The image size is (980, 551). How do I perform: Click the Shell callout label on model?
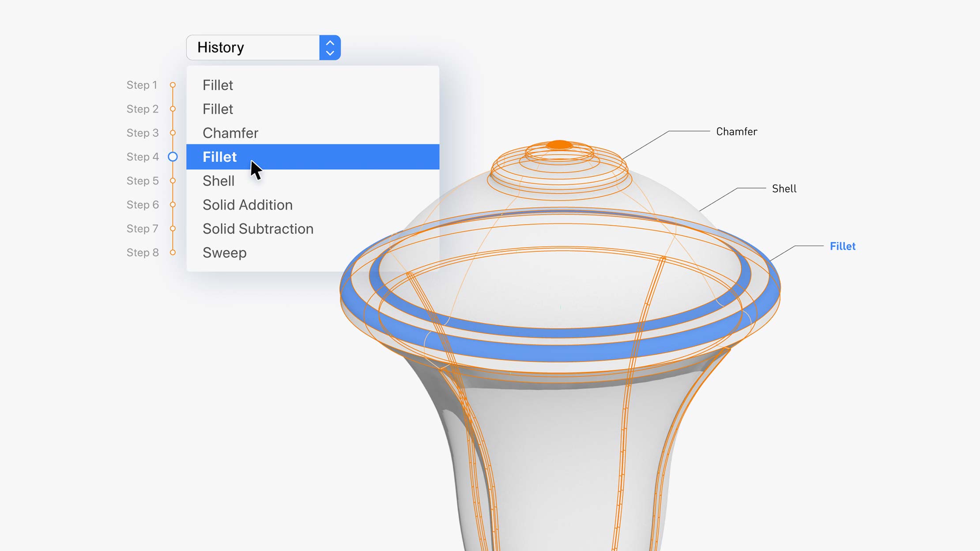click(784, 189)
